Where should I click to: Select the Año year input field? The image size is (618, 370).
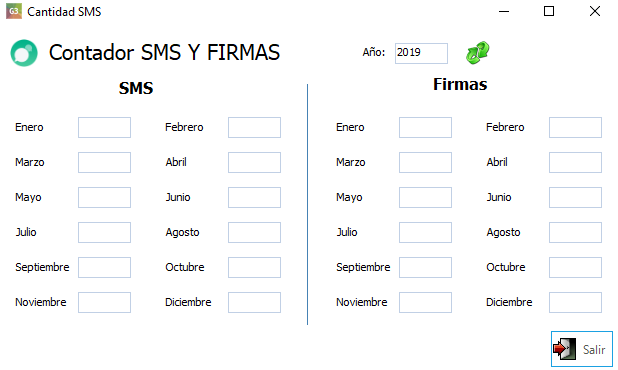[421, 53]
